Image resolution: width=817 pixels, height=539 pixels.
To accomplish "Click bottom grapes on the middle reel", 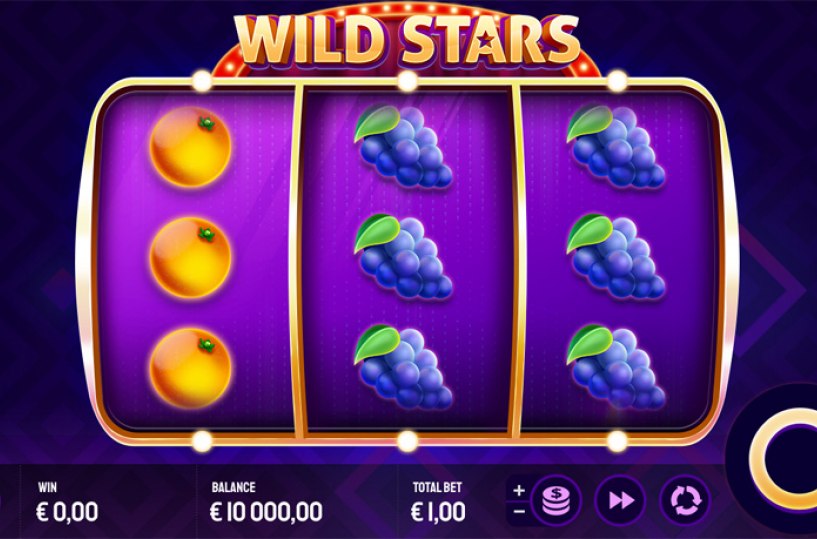I will tap(403, 367).
